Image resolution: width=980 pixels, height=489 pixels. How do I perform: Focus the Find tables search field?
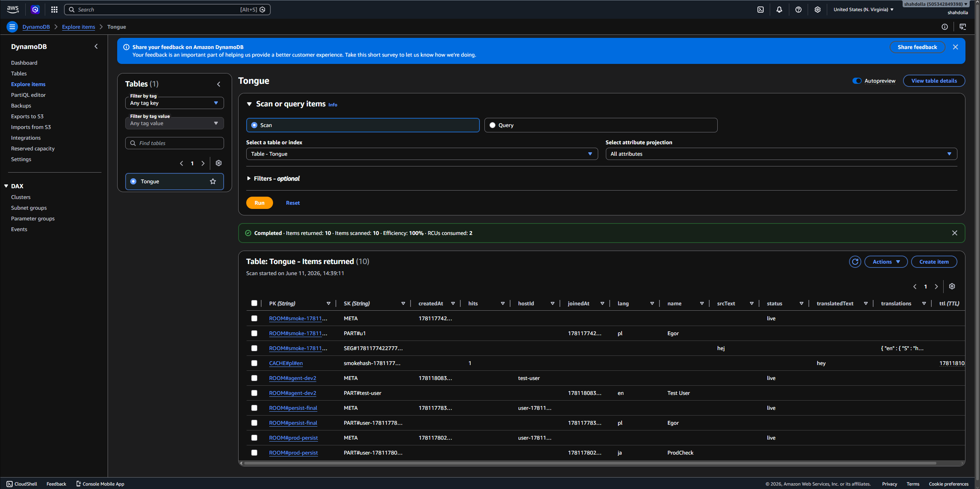tap(175, 143)
